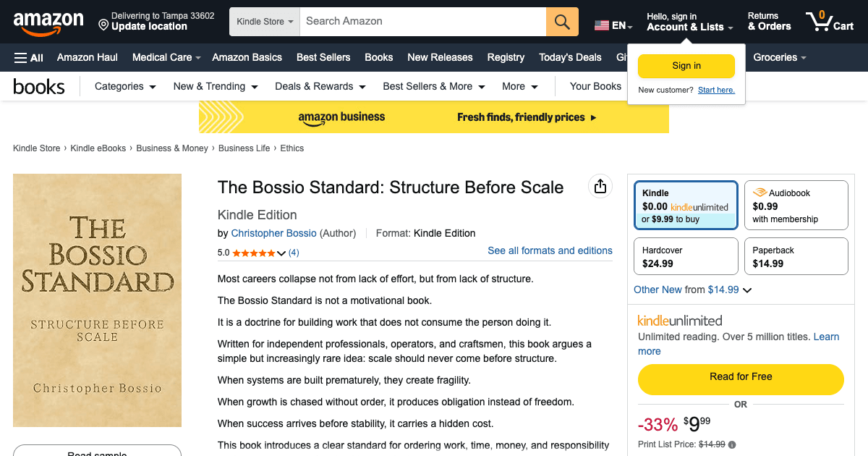This screenshot has height=456, width=868.
Task: Open the All hamburger menu
Action: (x=27, y=57)
